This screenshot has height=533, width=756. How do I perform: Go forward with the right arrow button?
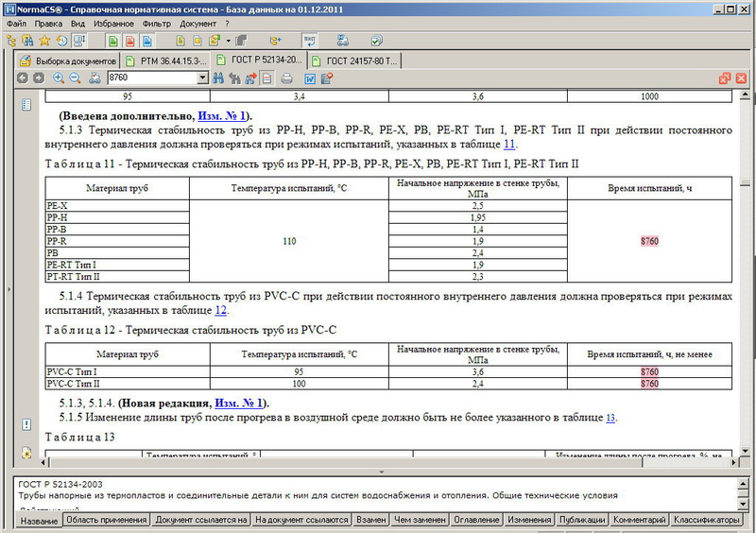point(39,78)
